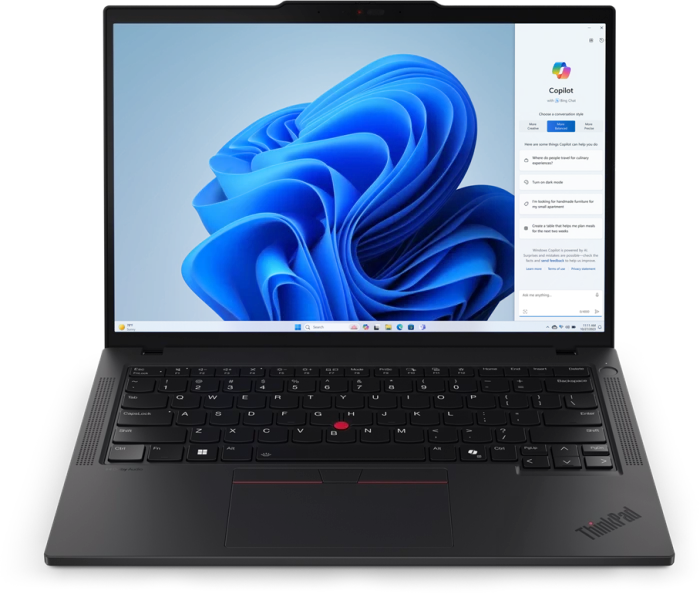
Task: Open the volume tray icon
Action: tap(567, 327)
